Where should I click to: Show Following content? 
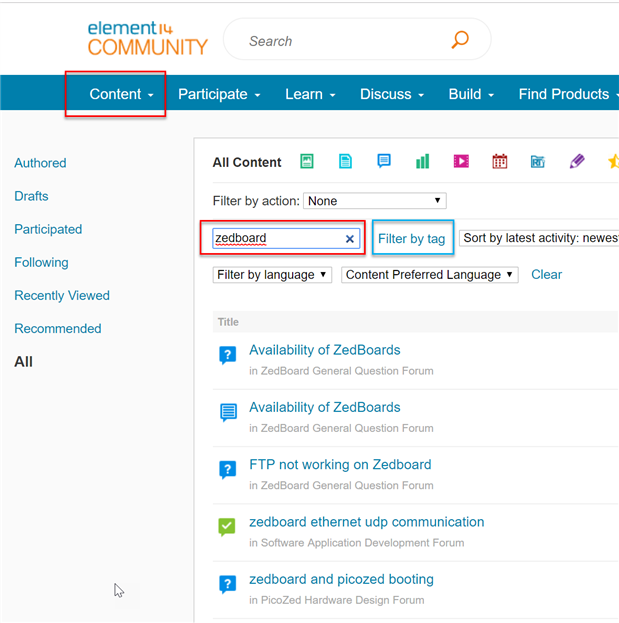click(x=41, y=262)
